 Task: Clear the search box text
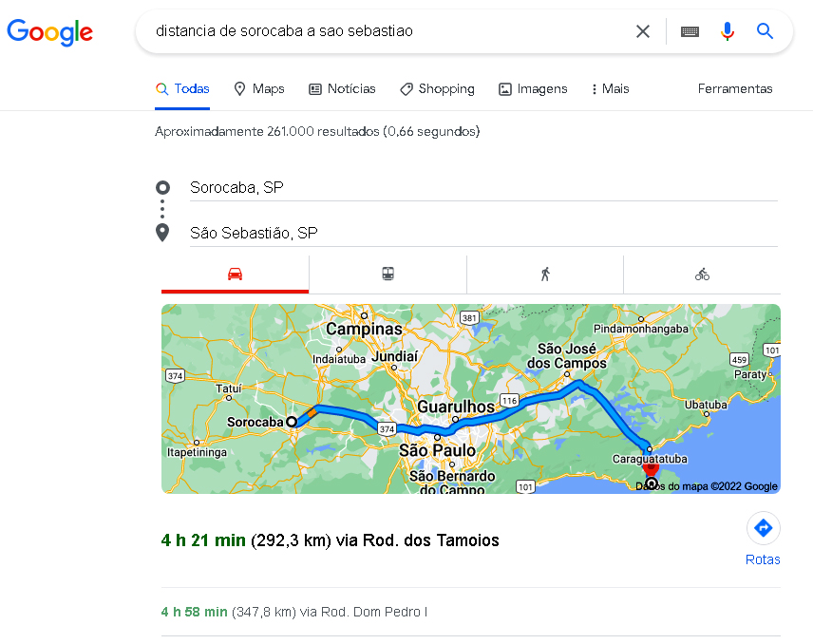click(643, 31)
